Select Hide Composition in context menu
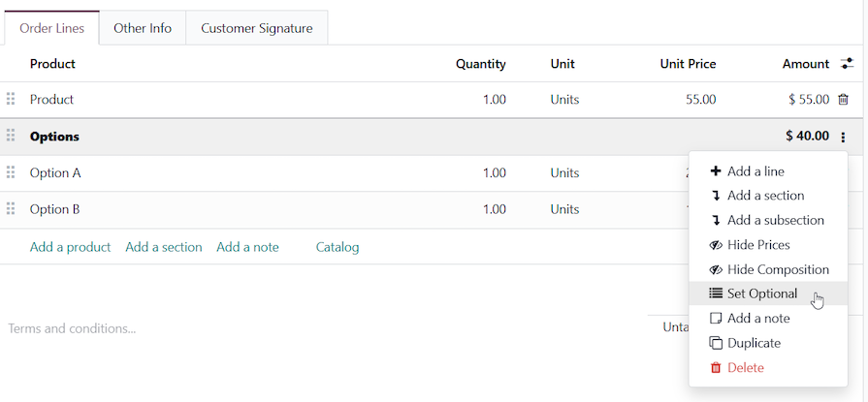Screen dimensions: 868x402 pyautogui.click(x=777, y=269)
